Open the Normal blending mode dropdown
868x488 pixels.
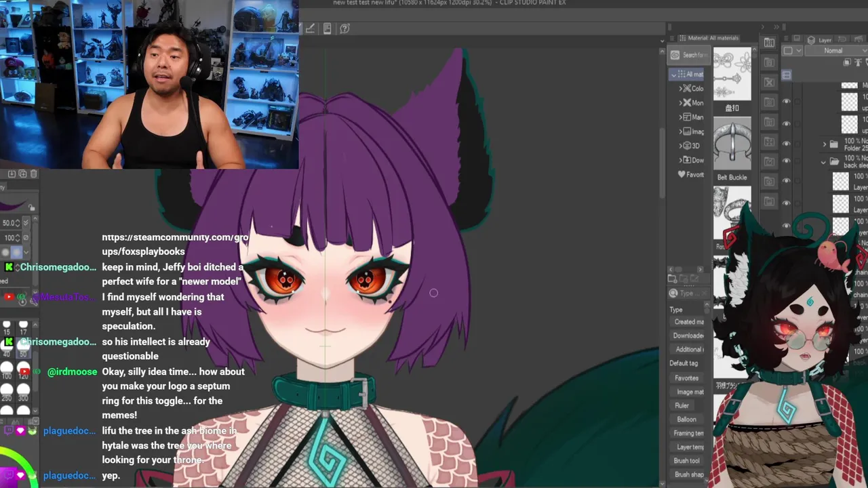pyautogui.click(x=835, y=51)
